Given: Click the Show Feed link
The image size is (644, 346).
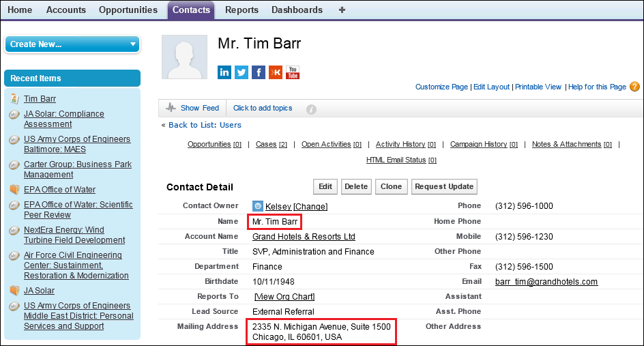Looking at the screenshot, I should 200,108.
